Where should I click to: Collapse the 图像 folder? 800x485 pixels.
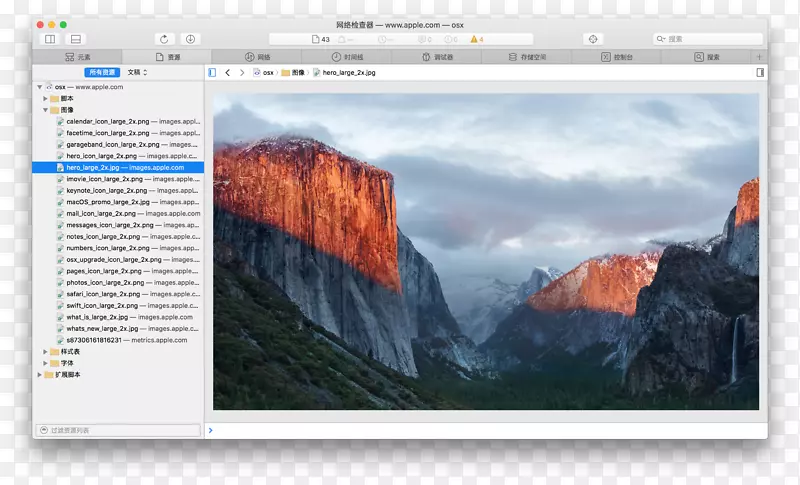click(45, 110)
